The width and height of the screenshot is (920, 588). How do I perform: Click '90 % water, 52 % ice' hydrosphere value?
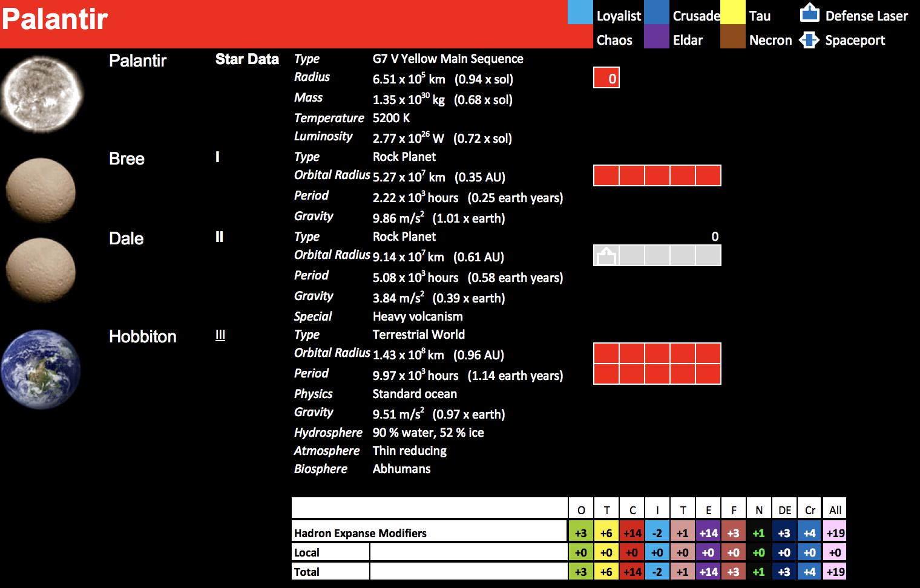428,433
